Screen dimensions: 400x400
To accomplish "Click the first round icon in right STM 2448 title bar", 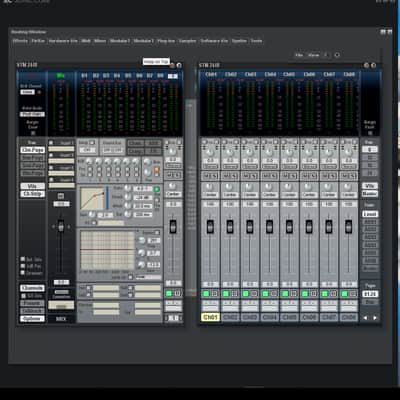I will [366, 65].
